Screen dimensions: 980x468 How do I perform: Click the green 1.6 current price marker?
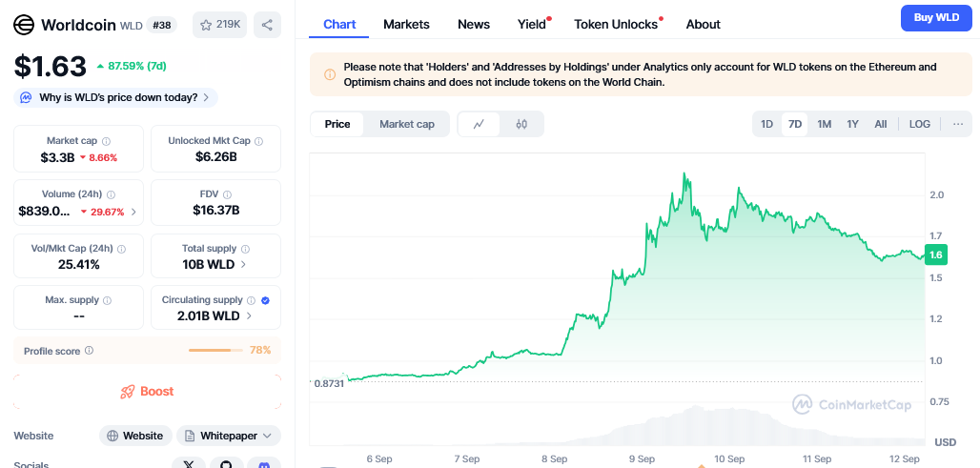935,254
